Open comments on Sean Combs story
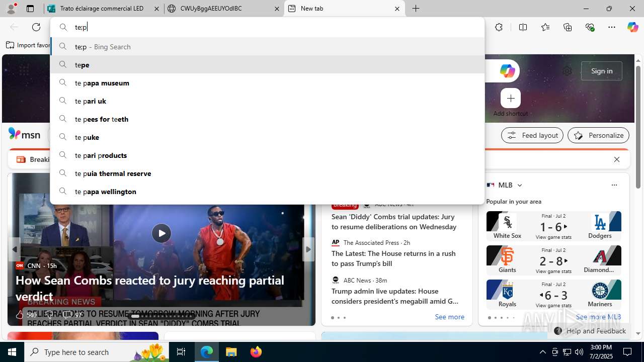644x362 pixels. click(x=73, y=315)
